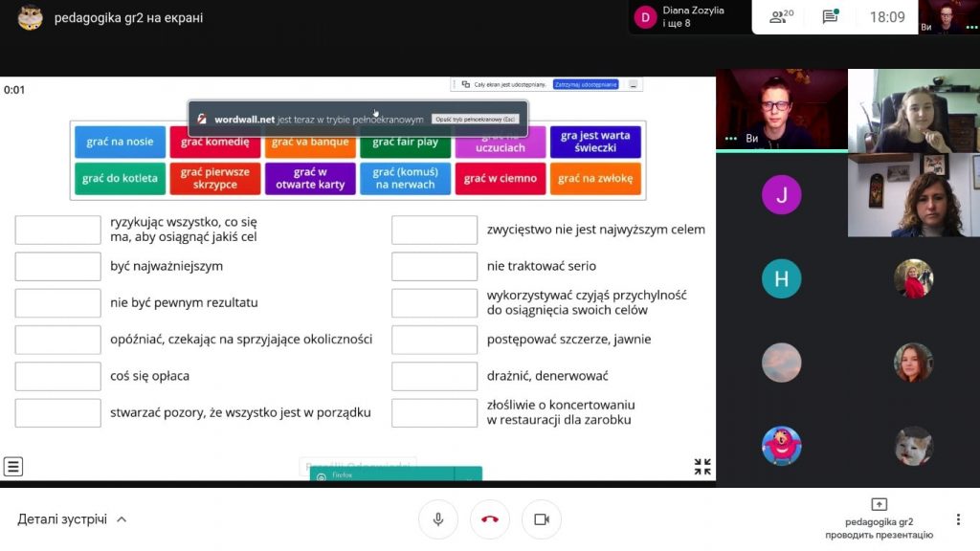Click the red hang up call icon
The image size is (980, 551).
click(x=490, y=519)
